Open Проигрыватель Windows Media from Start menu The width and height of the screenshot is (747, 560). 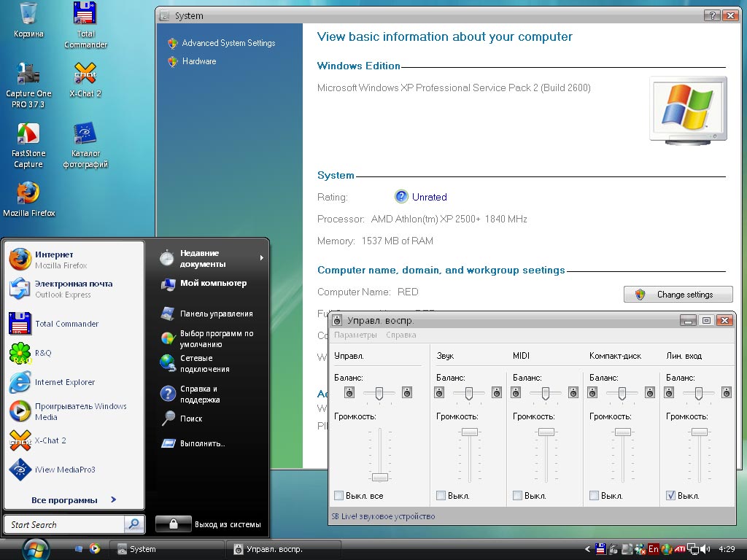75,411
